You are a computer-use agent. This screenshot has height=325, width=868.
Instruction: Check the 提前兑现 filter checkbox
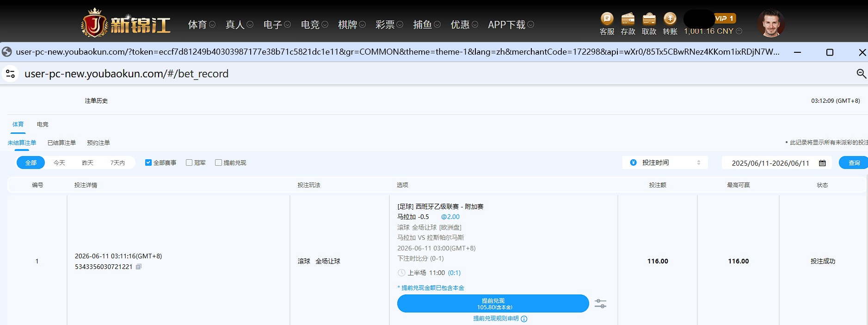[x=218, y=162]
